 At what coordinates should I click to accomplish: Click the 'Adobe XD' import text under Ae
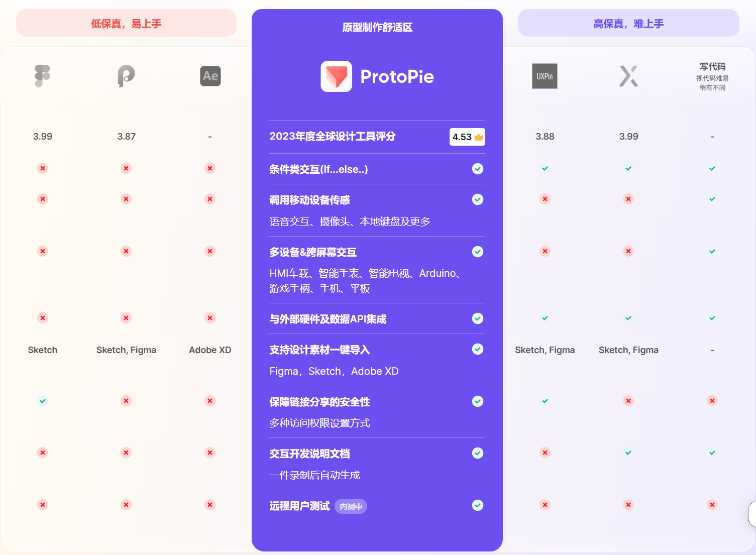[x=210, y=350]
